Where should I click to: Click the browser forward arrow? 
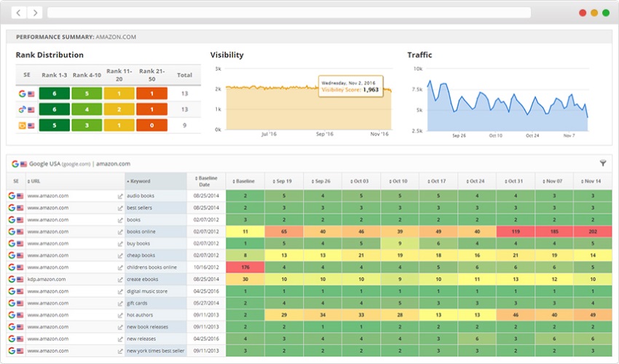coord(33,12)
